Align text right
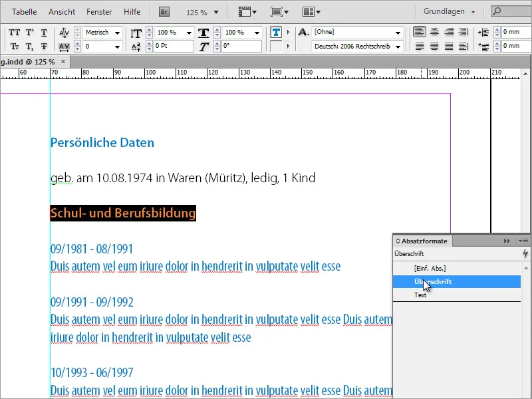This screenshot has width=532, height=399. coord(449,32)
